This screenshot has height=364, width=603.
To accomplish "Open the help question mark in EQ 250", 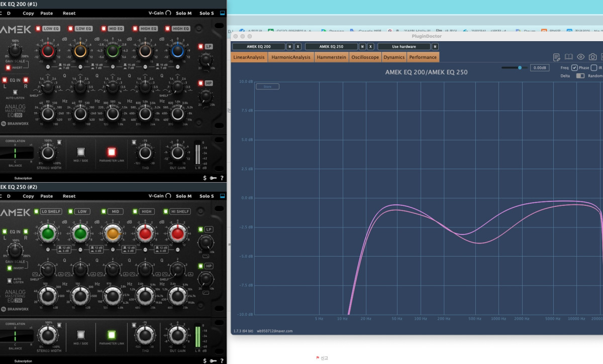I will [222, 360].
